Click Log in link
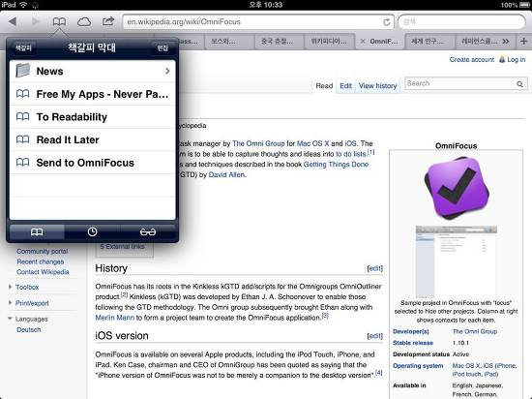Image resolution: width=532 pixels, height=399 pixels. 517,59
